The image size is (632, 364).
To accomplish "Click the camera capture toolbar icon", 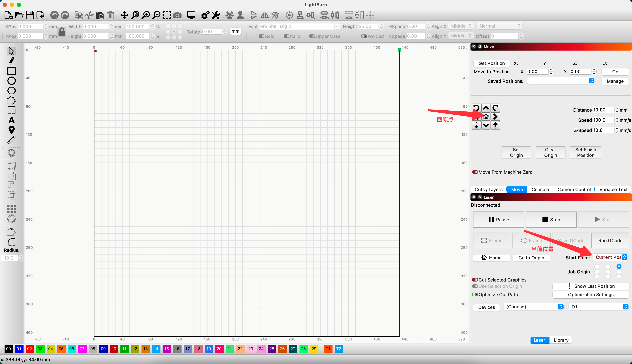I will coord(177,15).
